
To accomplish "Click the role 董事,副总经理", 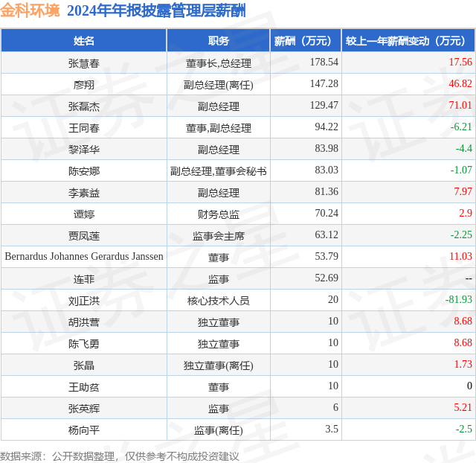I will point(218,128).
